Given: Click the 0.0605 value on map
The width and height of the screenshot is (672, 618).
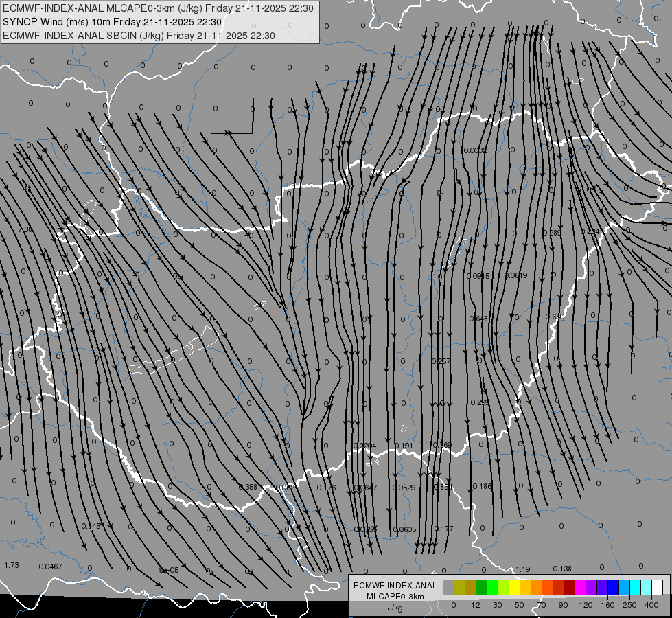Looking at the screenshot, I should [404, 529].
